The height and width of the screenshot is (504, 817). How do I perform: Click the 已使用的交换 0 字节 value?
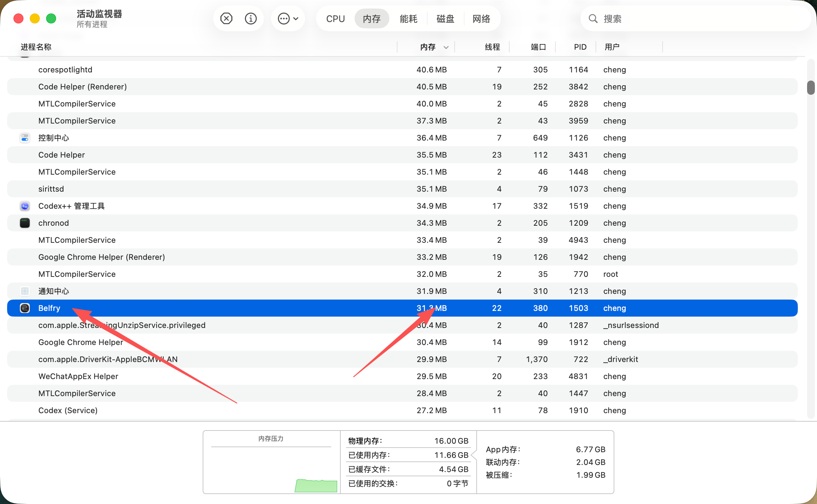(x=457, y=483)
